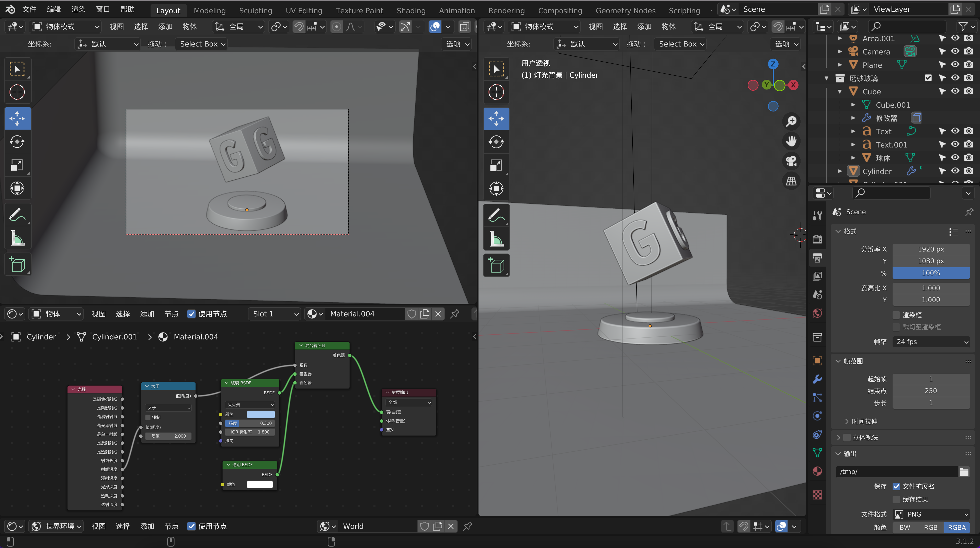
Task: Open the World properties tab
Action: (x=817, y=313)
